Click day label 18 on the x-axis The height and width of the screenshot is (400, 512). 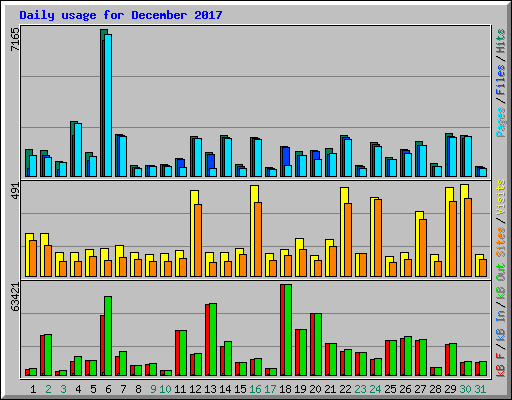pos(285,389)
